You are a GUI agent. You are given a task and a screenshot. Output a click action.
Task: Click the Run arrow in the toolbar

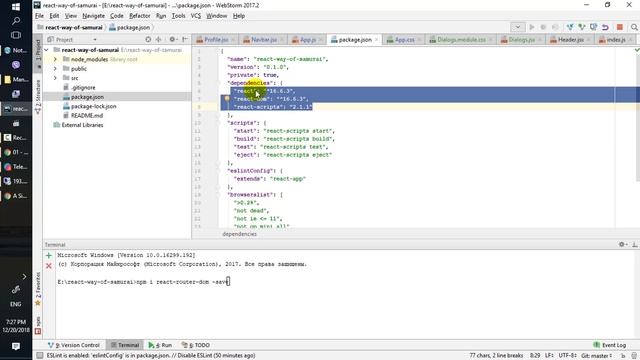point(531,27)
